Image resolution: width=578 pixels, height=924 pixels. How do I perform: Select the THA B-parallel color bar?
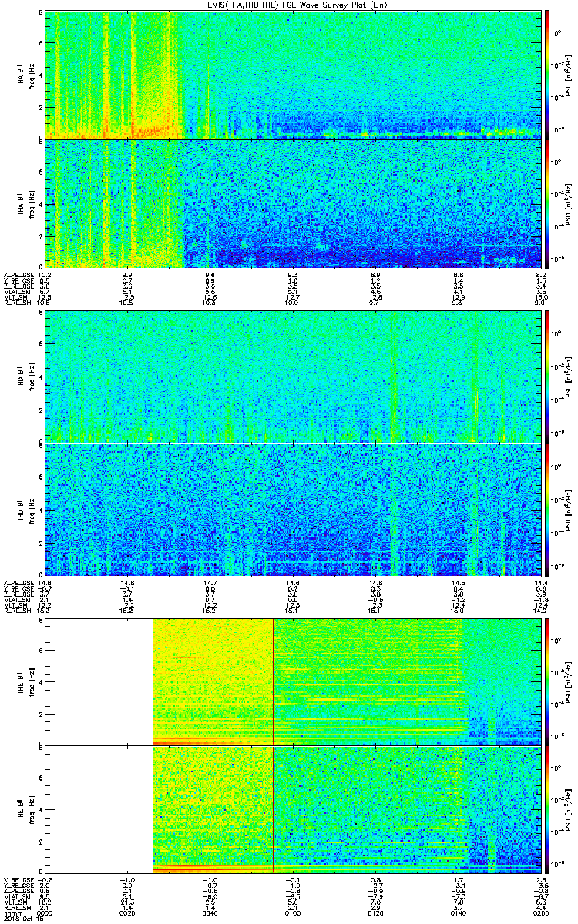[x=547, y=203]
